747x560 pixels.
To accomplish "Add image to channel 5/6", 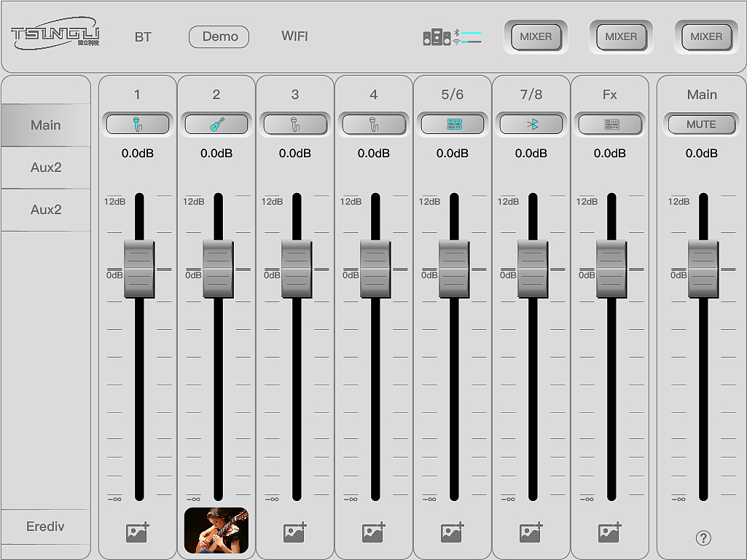I will click(x=453, y=532).
